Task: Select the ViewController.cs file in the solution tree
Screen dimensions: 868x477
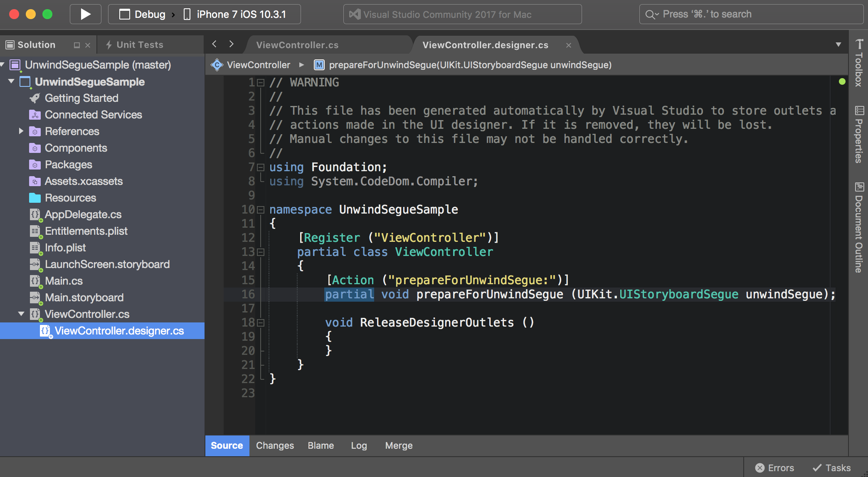Action: tap(87, 314)
